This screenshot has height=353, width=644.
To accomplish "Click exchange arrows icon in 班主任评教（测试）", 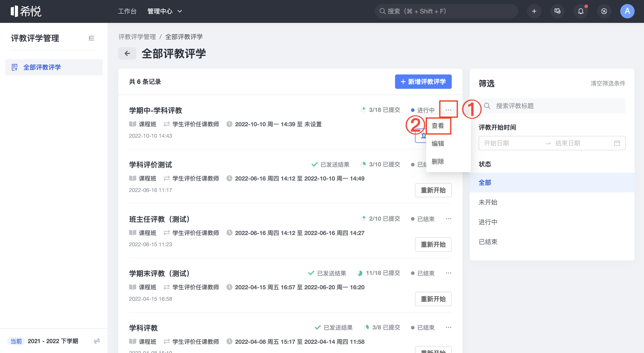I will (x=166, y=233).
